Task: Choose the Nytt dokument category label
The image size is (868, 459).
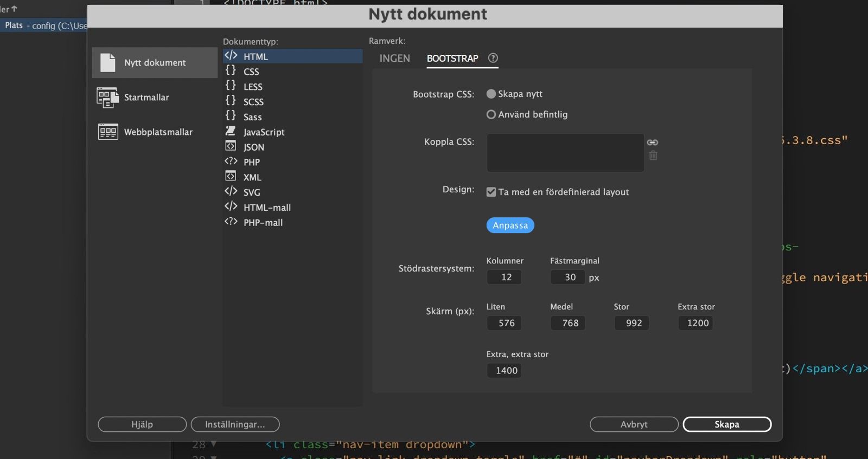Action: click(155, 63)
